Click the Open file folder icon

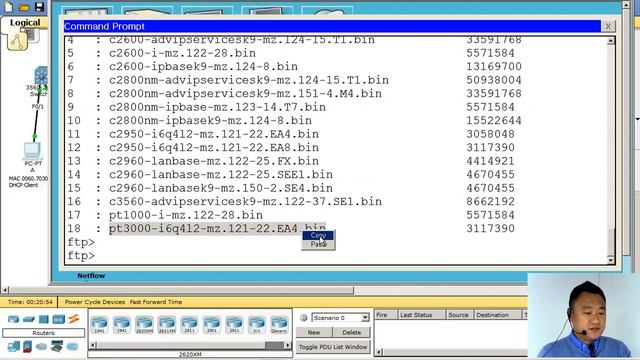pos(24,7)
